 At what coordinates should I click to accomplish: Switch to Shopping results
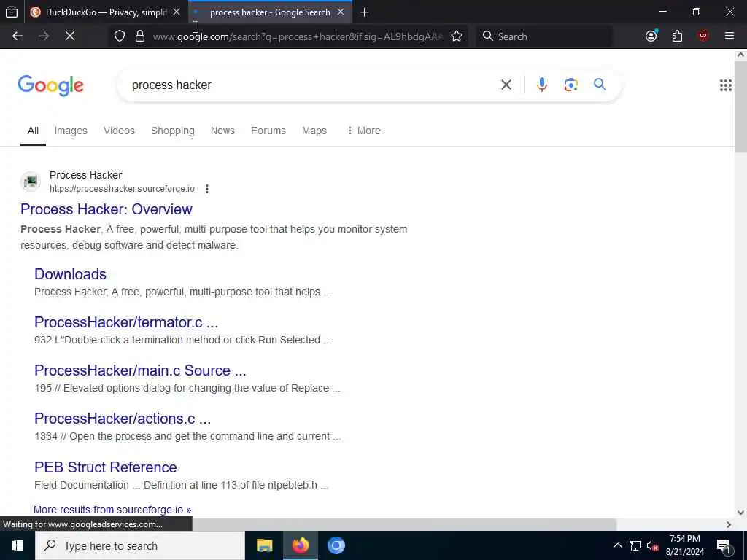point(172,131)
